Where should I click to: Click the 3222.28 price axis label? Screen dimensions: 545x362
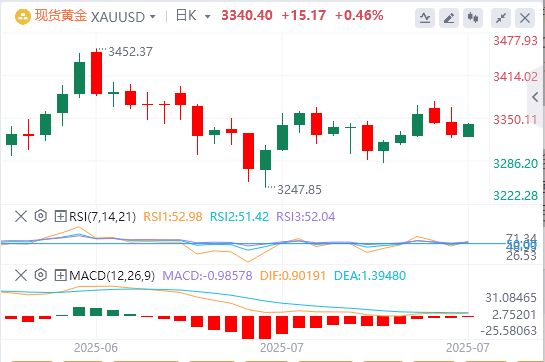[515, 196]
